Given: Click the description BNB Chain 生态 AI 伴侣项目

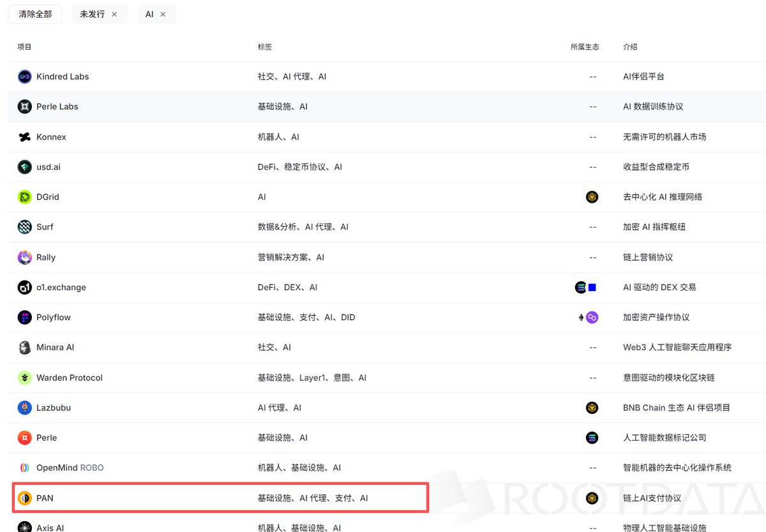Looking at the screenshot, I should tap(677, 408).
